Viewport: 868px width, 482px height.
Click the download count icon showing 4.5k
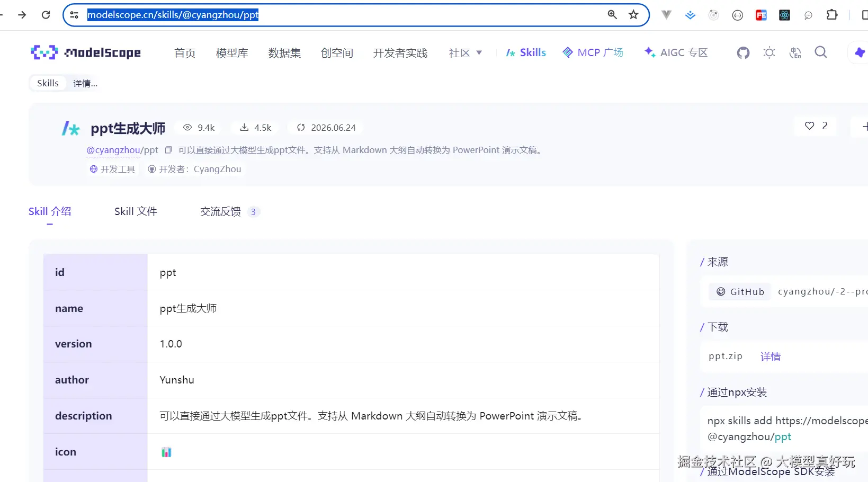pos(244,128)
